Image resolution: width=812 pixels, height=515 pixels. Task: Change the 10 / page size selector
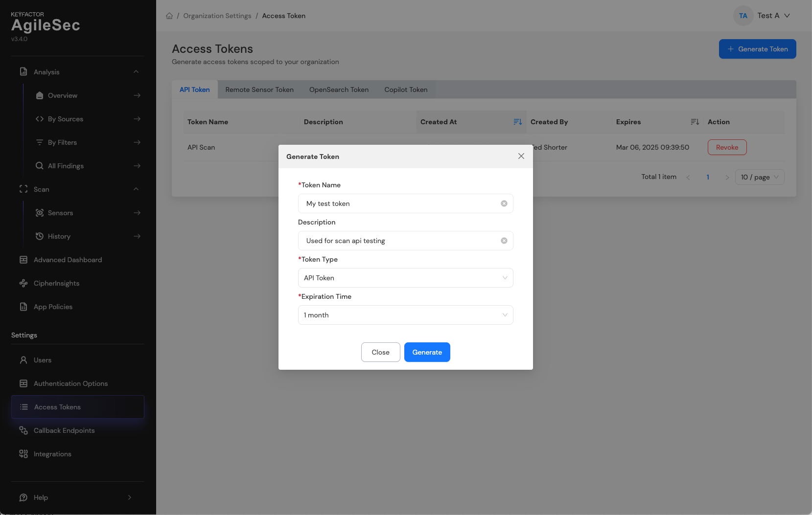click(759, 177)
